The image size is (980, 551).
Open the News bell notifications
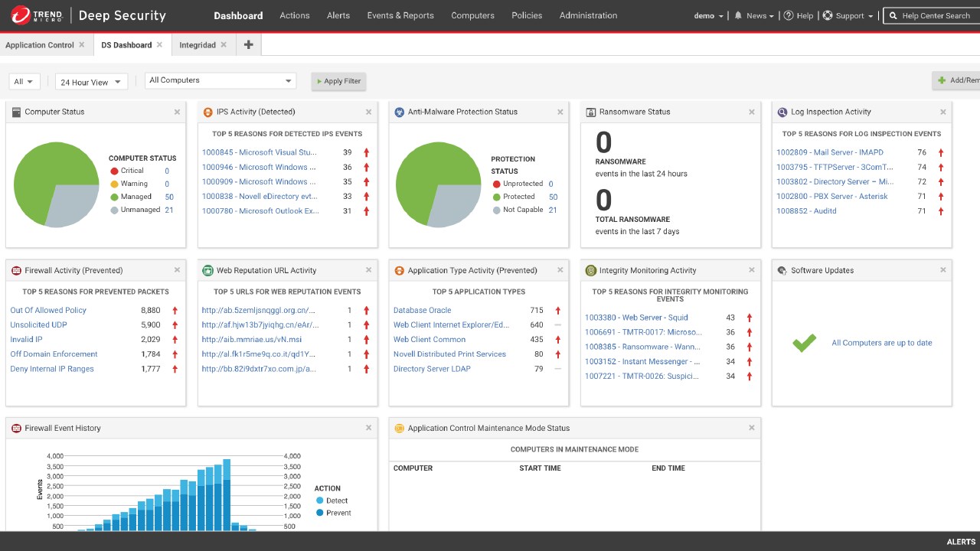738,15
